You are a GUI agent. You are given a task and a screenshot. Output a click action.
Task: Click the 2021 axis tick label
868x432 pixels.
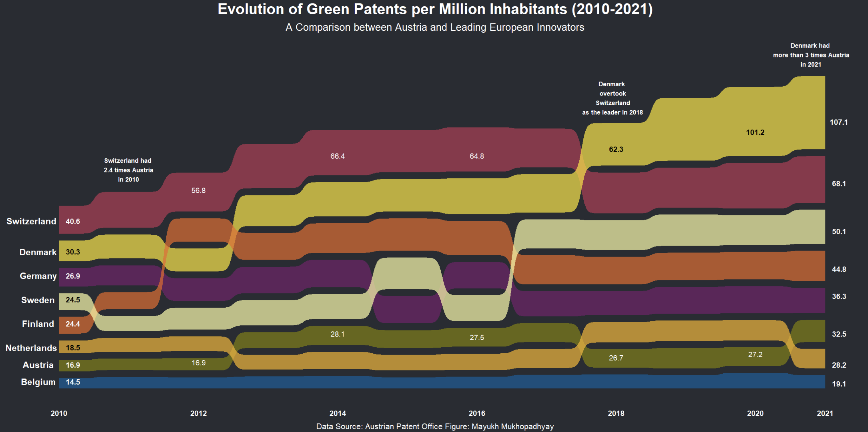[825, 413]
